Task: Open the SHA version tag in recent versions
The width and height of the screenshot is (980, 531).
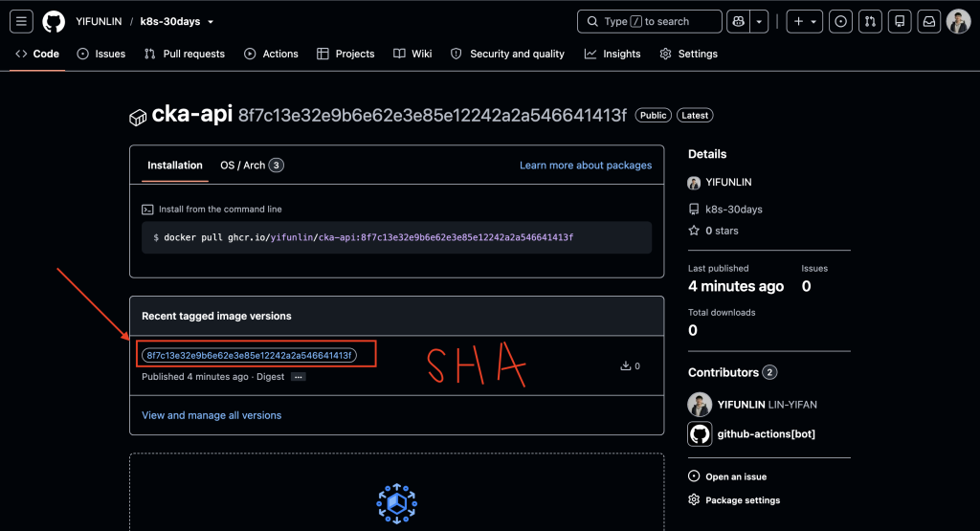Action: (250, 355)
